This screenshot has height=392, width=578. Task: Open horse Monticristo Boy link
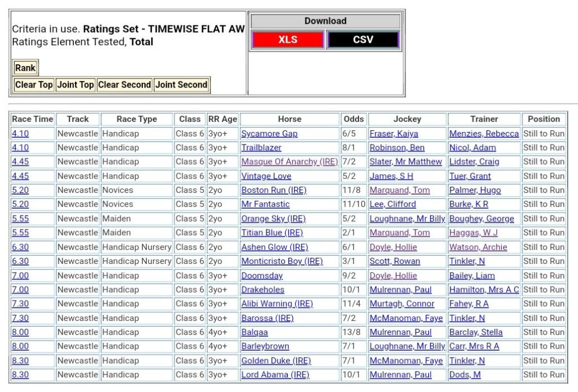282,261
